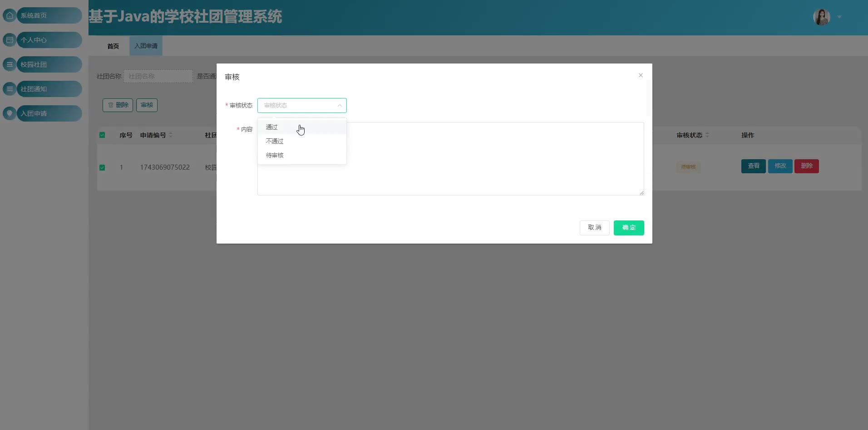Screen dimensions: 868x430
Task: Open 个人中心 in the sidebar
Action: point(49,40)
